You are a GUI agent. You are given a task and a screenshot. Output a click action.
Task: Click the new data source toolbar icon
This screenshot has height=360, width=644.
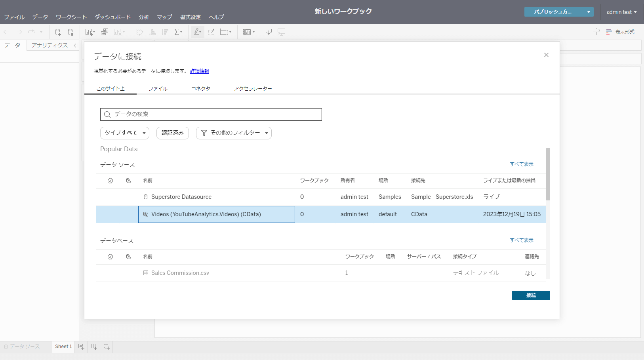[58, 32]
